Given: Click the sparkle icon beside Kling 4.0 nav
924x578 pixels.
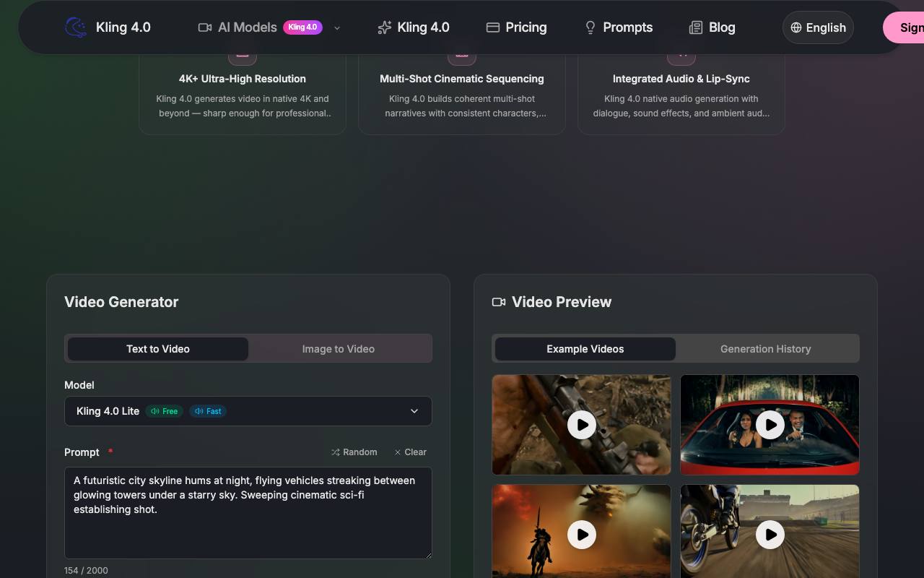Looking at the screenshot, I should [384, 27].
